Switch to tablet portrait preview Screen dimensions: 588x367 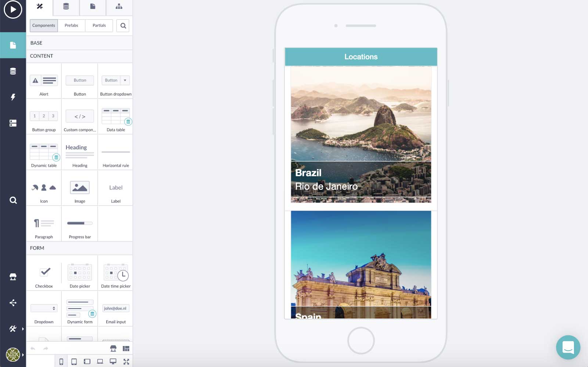74,361
